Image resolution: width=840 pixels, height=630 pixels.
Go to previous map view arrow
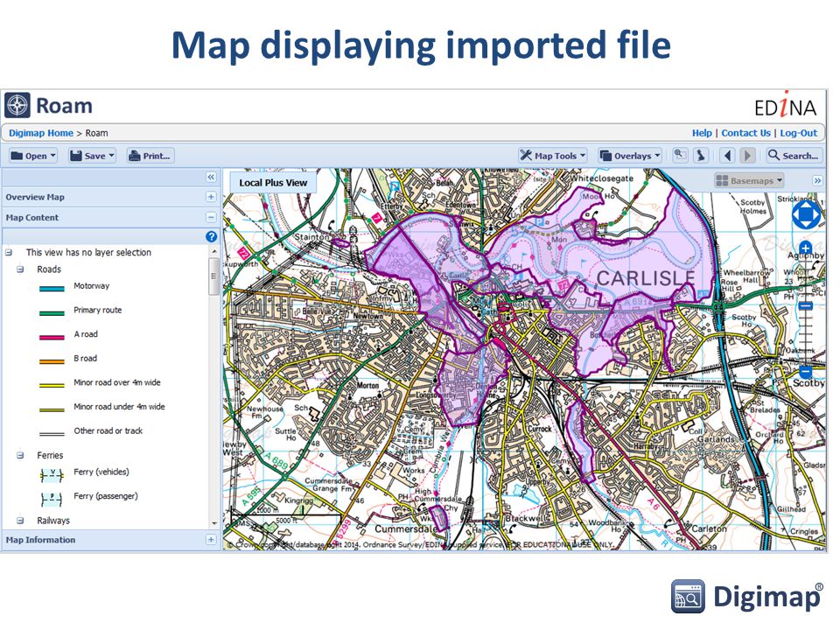pyautogui.click(x=727, y=156)
